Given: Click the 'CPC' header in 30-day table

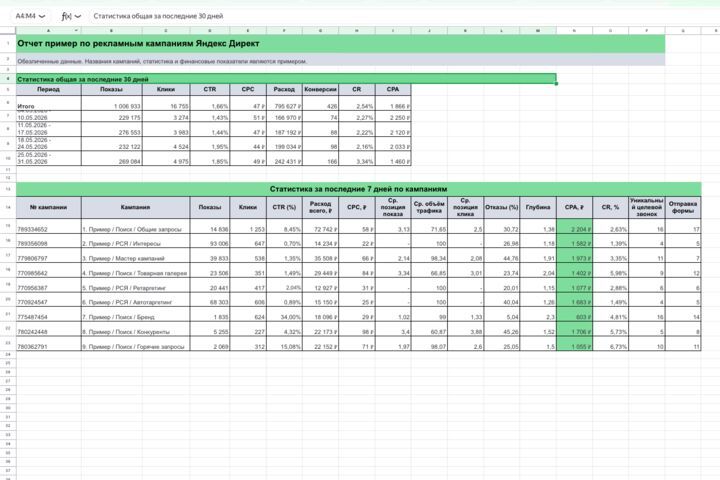Looking at the screenshot, I should (x=248, y=90).
